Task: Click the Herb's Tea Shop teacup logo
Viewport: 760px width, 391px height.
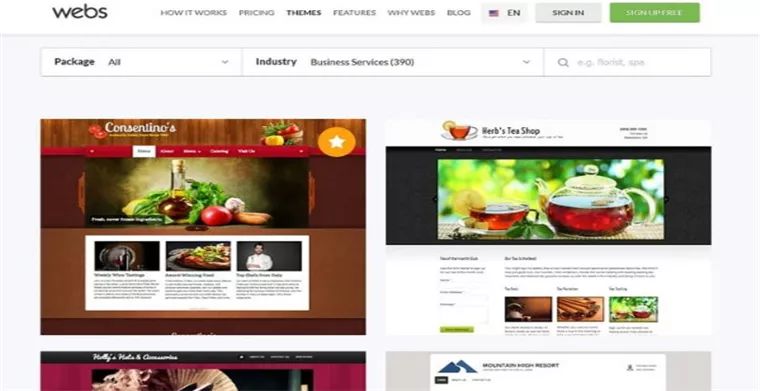Action: [459, 131]
